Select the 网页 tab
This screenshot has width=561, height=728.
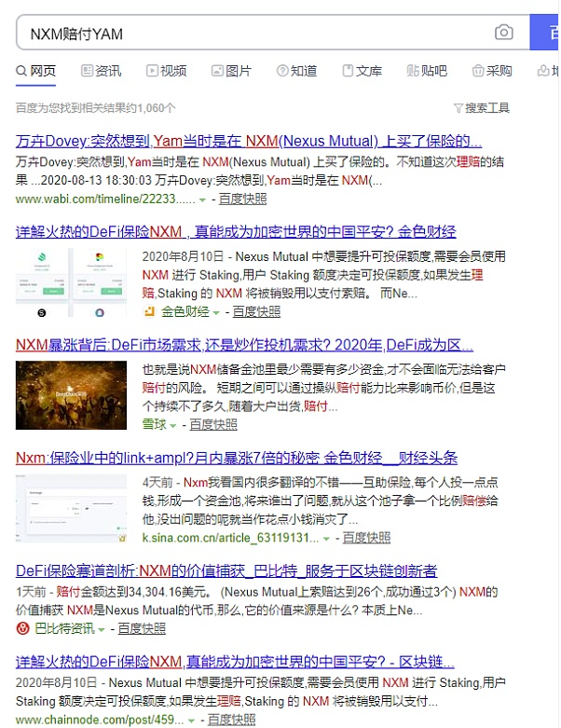pos(35,71)
